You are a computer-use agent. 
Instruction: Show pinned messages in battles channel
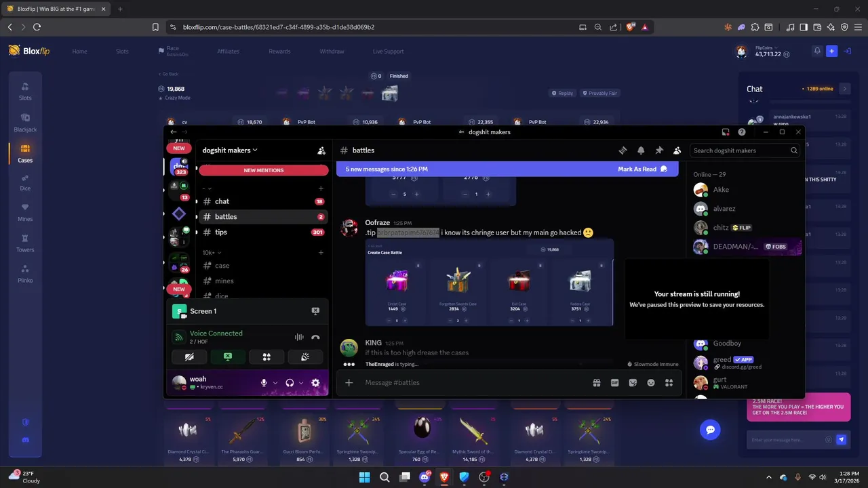click(x=658, y=150)
